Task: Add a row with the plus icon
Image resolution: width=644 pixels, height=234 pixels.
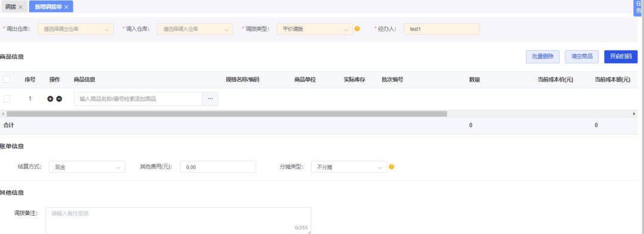Action: coord(51,99)
